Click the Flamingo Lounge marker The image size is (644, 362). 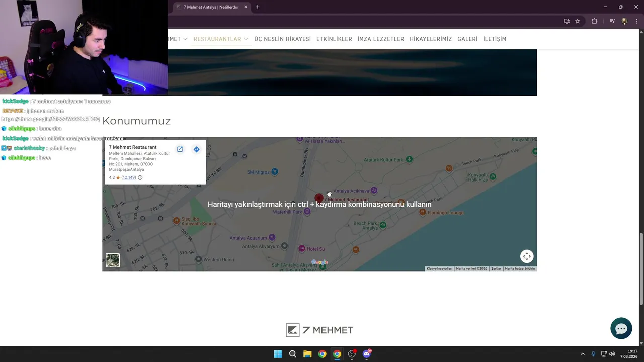click(x=422, y=212)
